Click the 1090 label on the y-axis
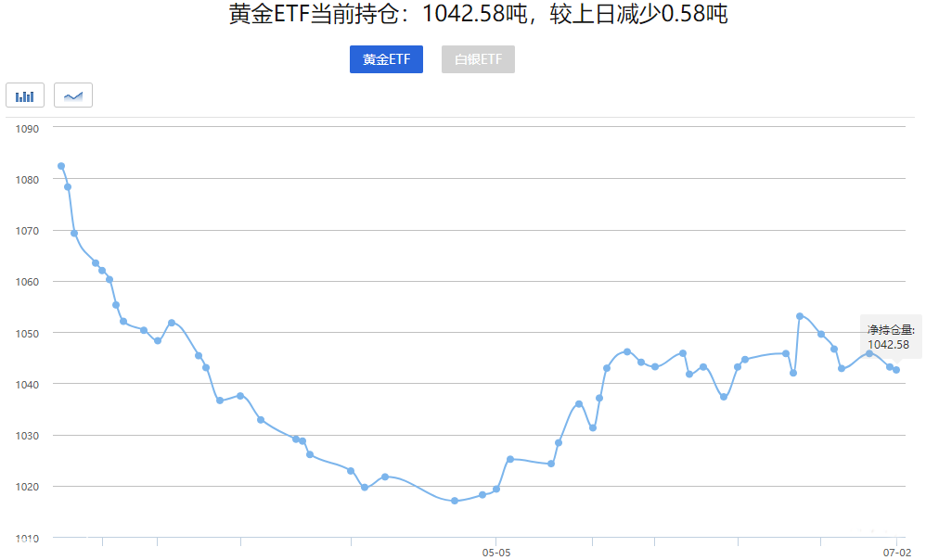This screenshot has height=560, width=926. point(26,128)
